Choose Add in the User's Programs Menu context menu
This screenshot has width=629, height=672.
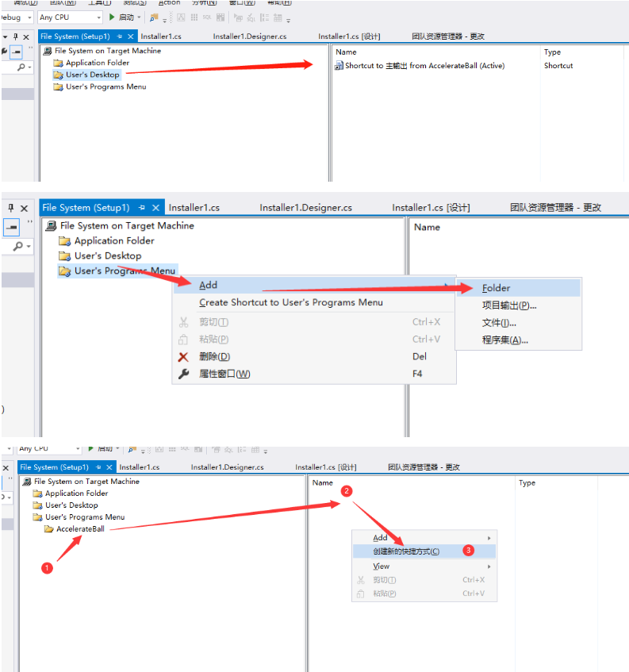(314, 285)
